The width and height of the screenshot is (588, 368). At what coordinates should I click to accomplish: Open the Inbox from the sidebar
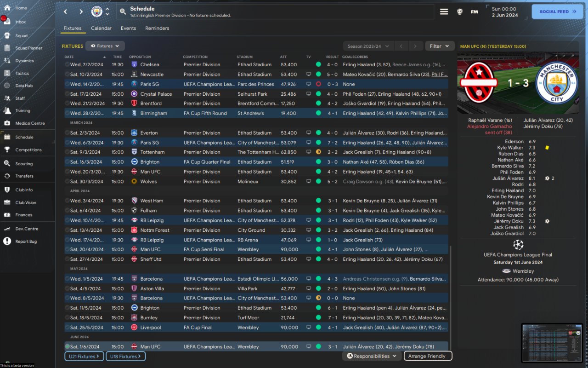click(x=21, y=22)
